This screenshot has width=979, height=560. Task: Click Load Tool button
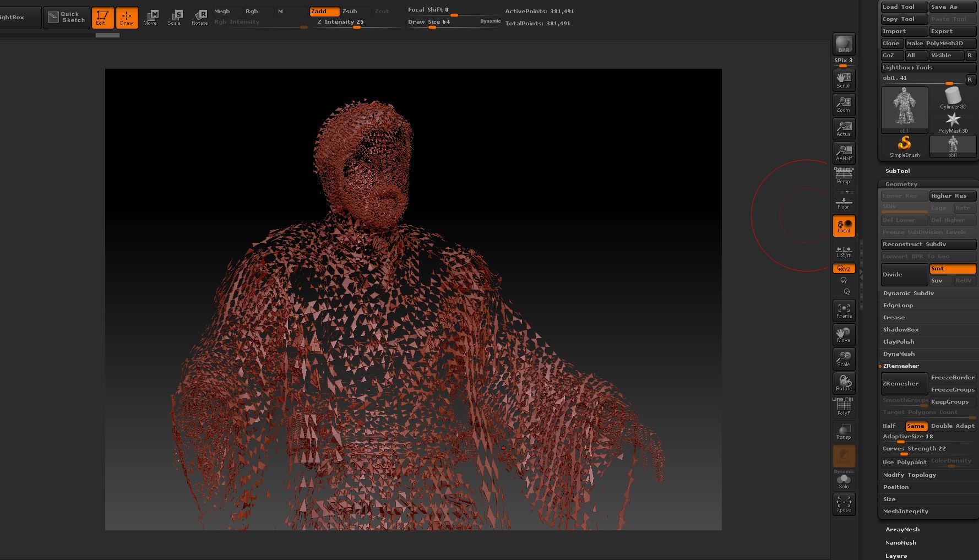pyautogui.click(x=904, y=7)
